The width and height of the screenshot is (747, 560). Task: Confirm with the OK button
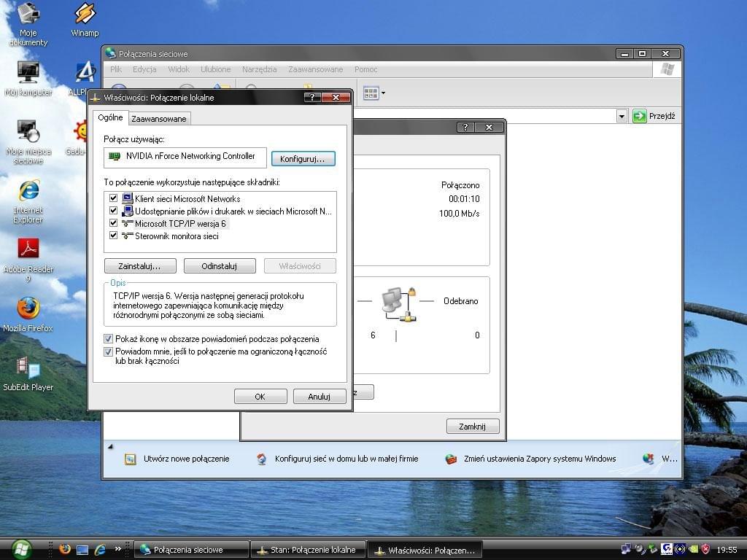pos(260,396)
